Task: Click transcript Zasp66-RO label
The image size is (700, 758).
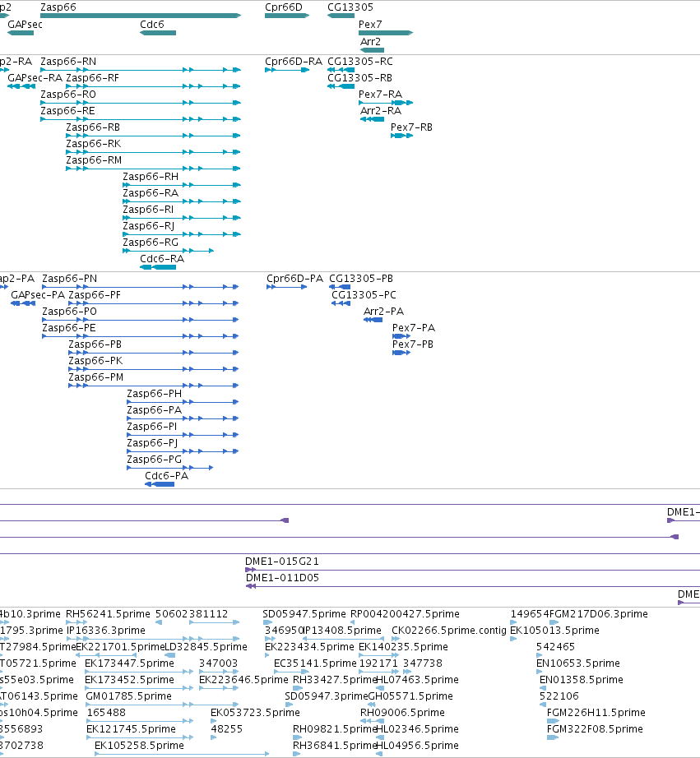Action: 68,95
